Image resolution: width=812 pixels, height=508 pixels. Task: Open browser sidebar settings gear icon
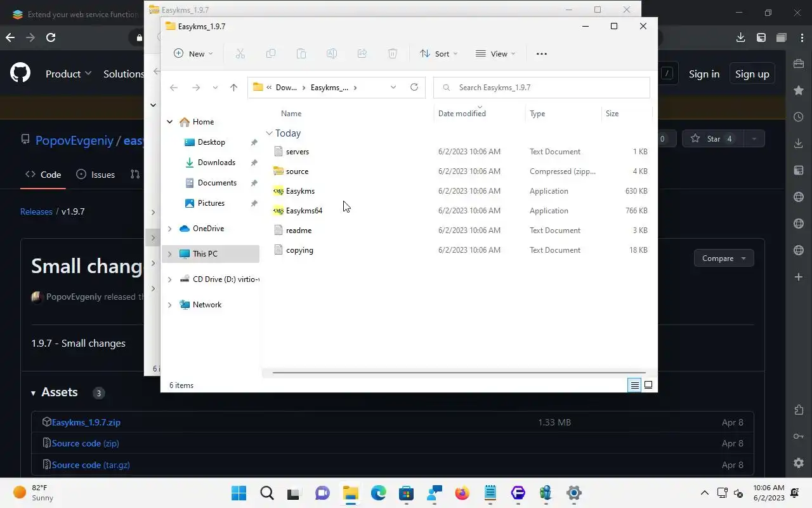(x=799, y=463)
